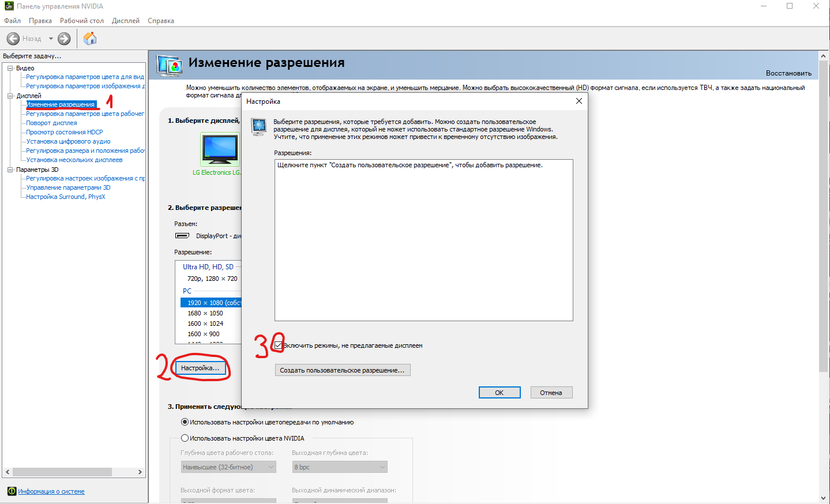The height and width of the screenshot is (504, 830).
Task: Select 'Настройка Surround, PhysX' tree item
Action: click(66, 197)
